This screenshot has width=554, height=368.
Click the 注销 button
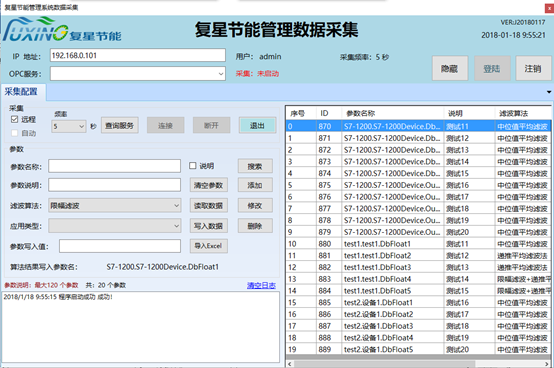pyautogui.click(x=533, y=68)
